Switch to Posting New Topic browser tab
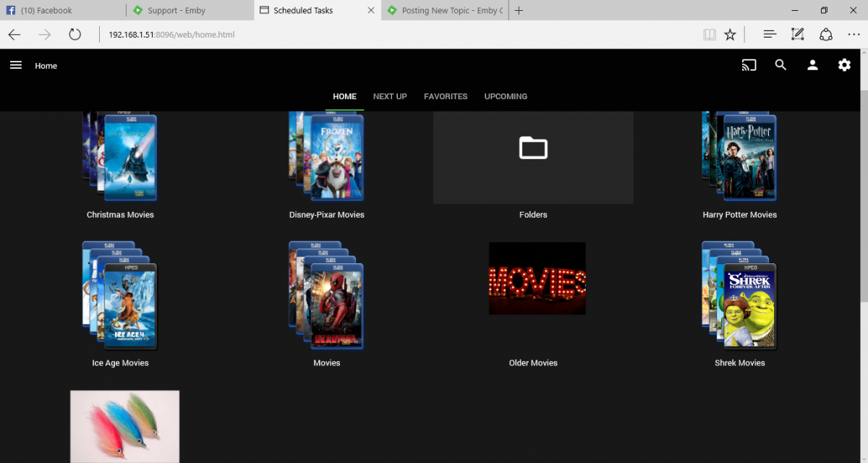Image resolution: width=868 pixels, height=463 pixels. click(445, 10)
